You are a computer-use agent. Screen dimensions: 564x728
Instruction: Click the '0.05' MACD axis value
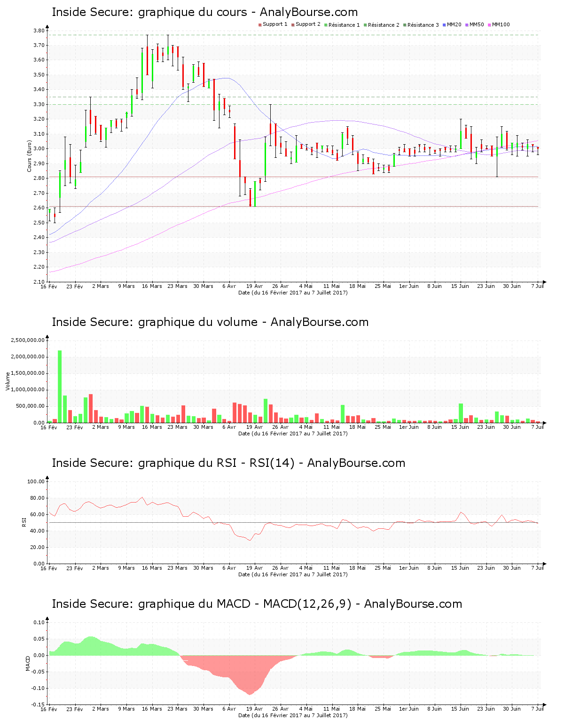pyautogui.click(x=39, y=639)
